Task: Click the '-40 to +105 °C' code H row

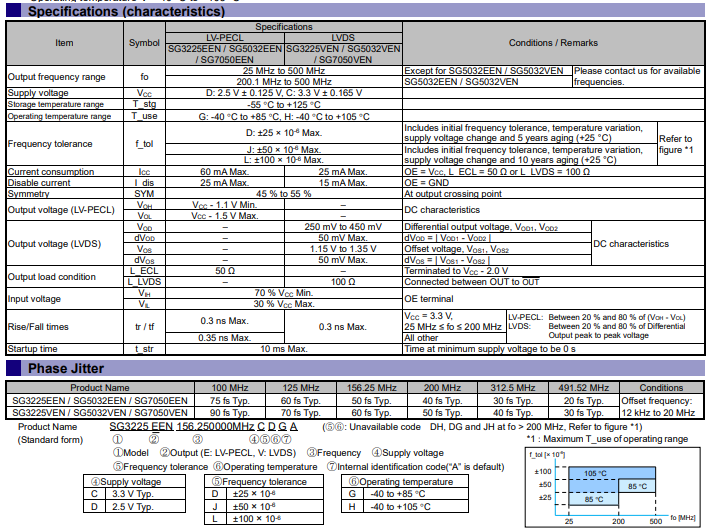Action: tap(405, 506)
